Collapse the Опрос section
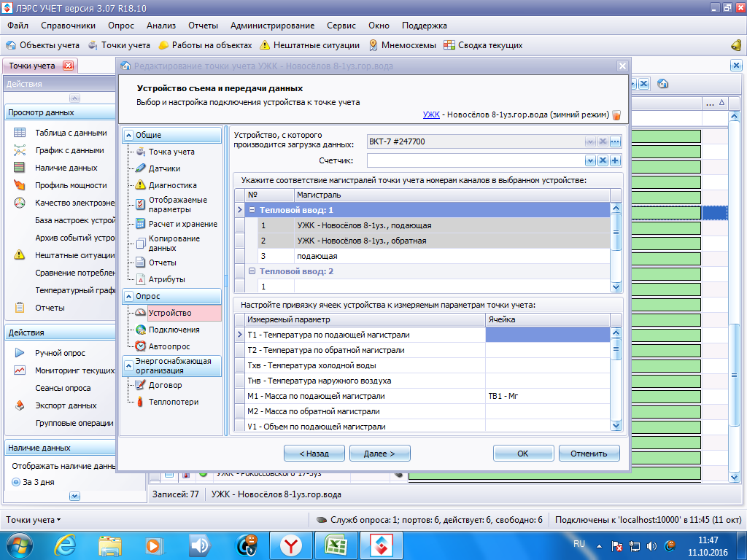Screen dimensions: 747x560 click(x=128, y=296)
